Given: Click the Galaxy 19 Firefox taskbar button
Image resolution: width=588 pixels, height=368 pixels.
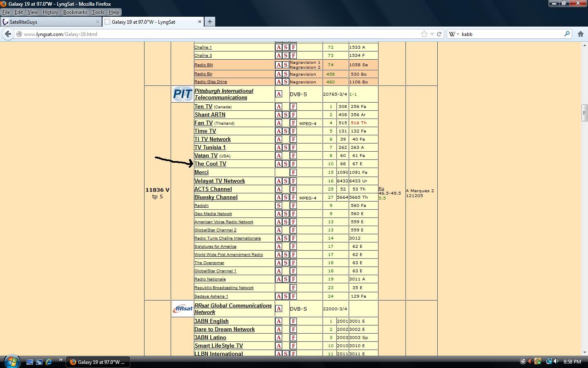Looking at the screenshot, I should point(98,362).
